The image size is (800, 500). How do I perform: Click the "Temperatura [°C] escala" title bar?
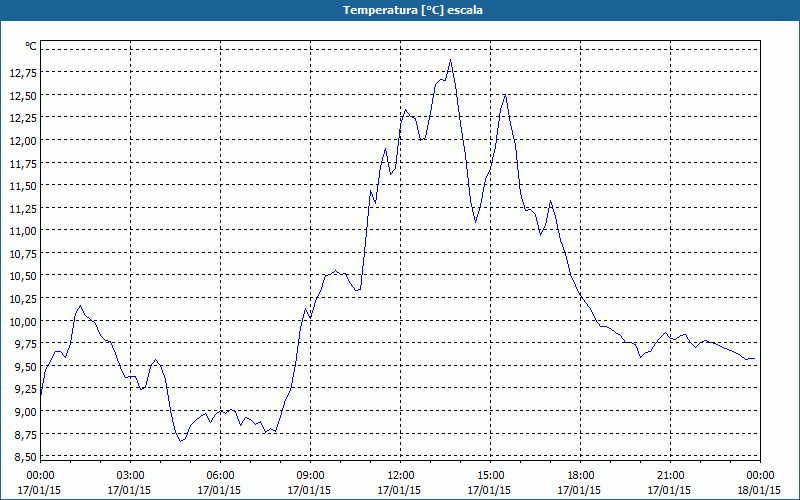point(400,10)
